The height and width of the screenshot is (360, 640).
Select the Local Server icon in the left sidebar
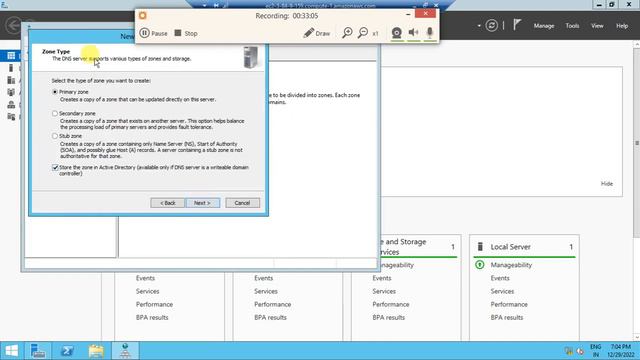(11, 68)
